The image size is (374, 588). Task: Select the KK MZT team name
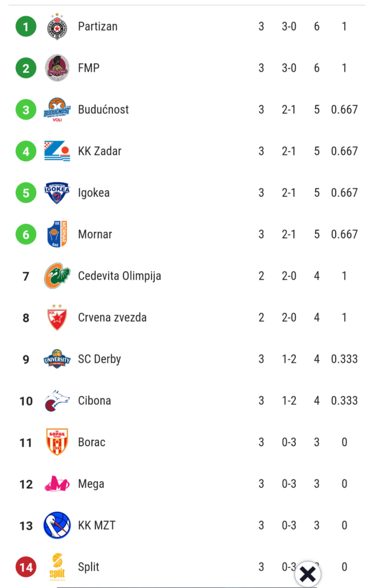click(x=97, y=525)
